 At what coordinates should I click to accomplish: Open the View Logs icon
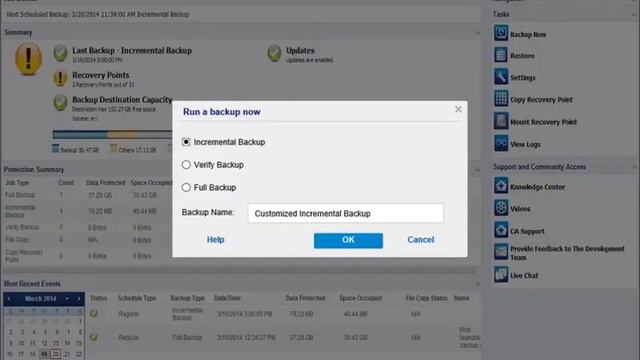tap(501, 143)
